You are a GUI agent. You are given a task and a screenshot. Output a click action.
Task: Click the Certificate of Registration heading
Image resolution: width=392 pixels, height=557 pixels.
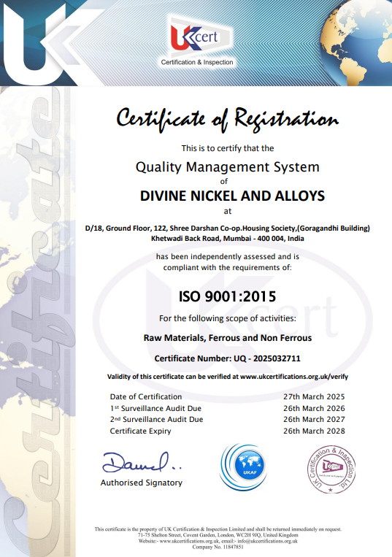[x=228, y=120]
